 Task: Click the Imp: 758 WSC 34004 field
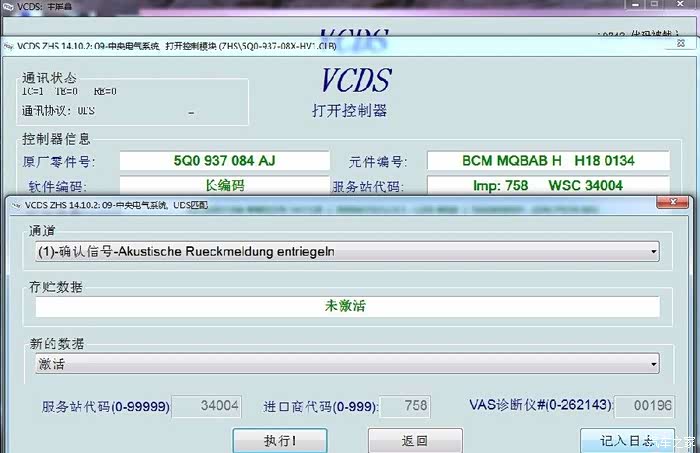pyautogui.click(x=548, y=185)
